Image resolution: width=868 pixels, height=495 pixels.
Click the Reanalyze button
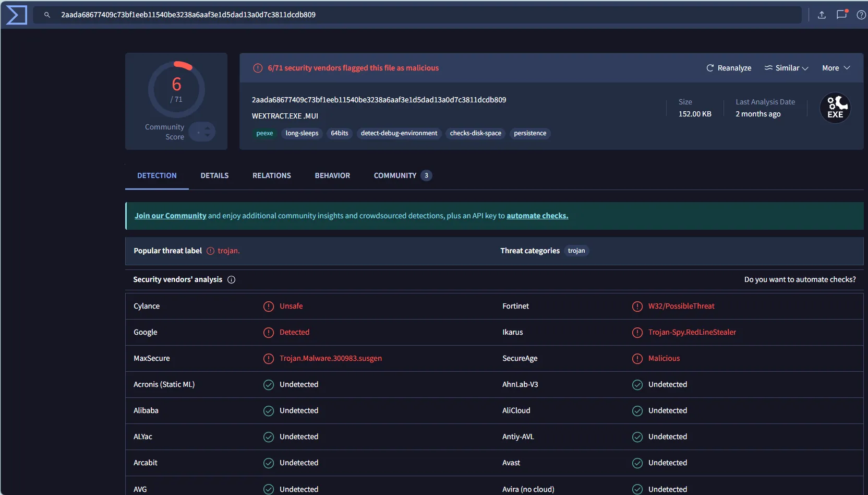point(729,68)
